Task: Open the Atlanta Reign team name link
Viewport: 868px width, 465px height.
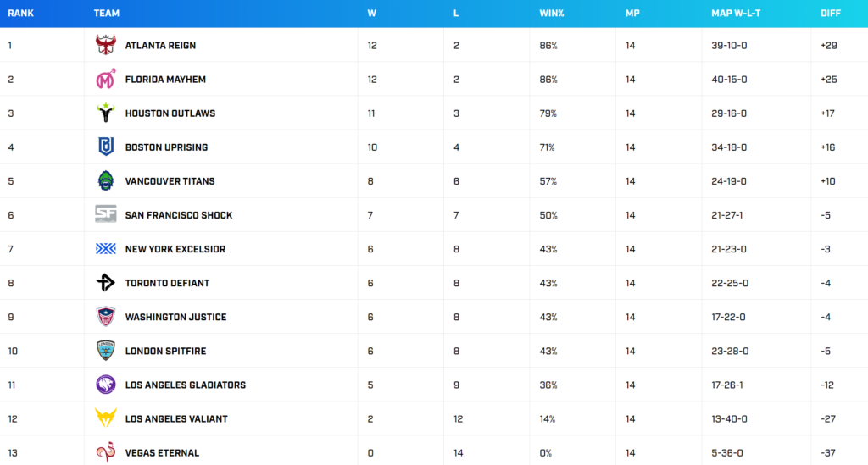Action: click(x=160, y=46)
